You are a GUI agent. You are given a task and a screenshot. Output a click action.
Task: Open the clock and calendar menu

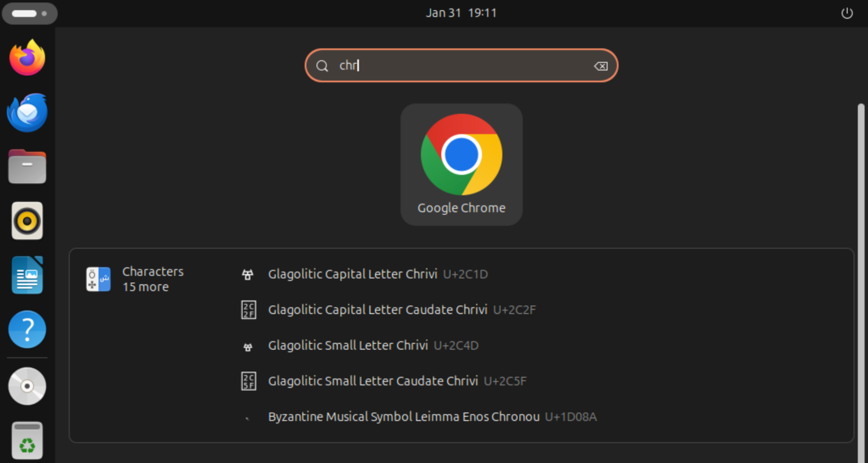tap(461, 12)
